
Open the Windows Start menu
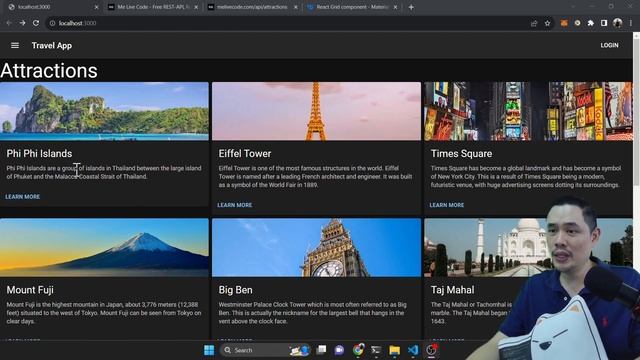209,350
